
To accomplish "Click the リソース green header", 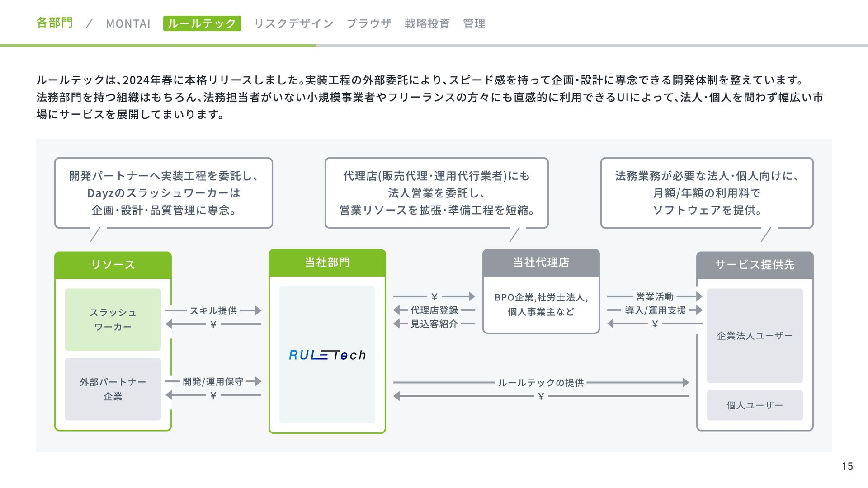I will pos(113,265).
